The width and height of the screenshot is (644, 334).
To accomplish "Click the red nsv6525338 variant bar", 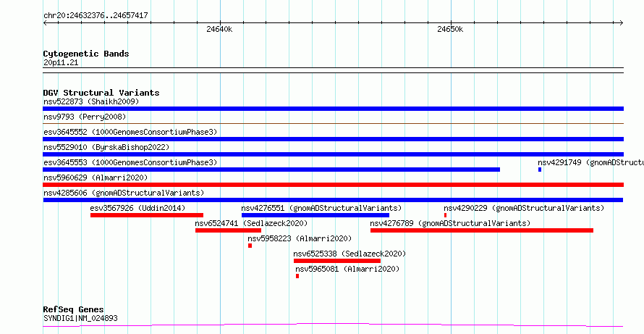I will (337, 261).
